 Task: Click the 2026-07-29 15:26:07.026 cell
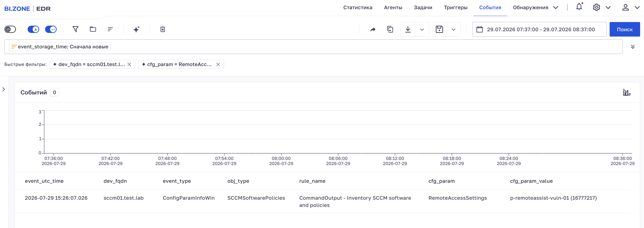click(x=56, y=198)
